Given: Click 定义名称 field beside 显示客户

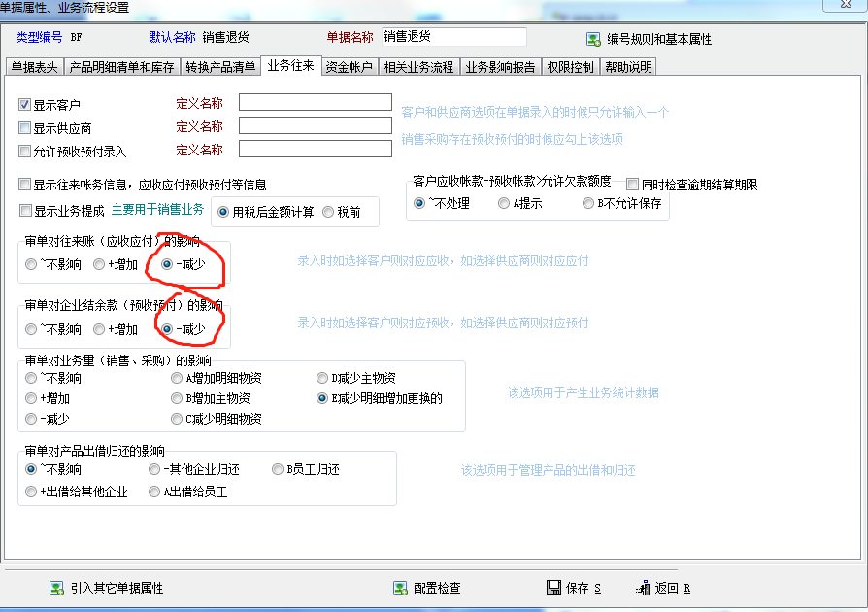Looking at the screenshot, I should 315,102.
